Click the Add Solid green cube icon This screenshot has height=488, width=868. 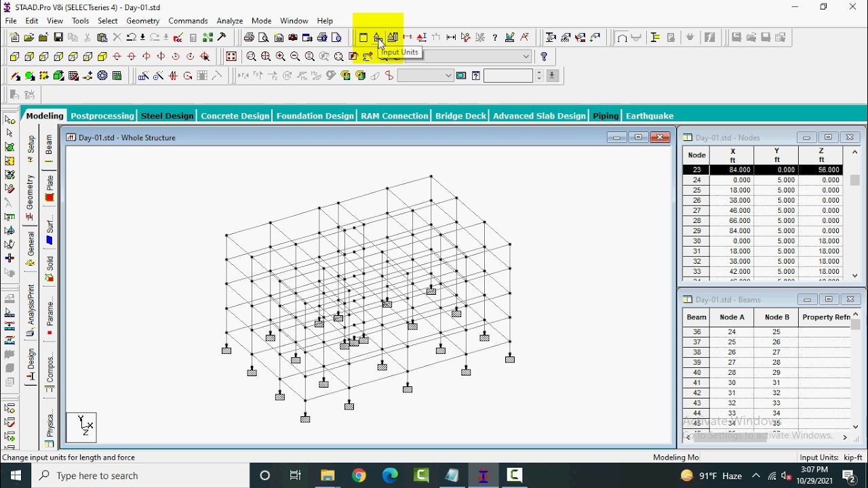[x=59, y=76]
